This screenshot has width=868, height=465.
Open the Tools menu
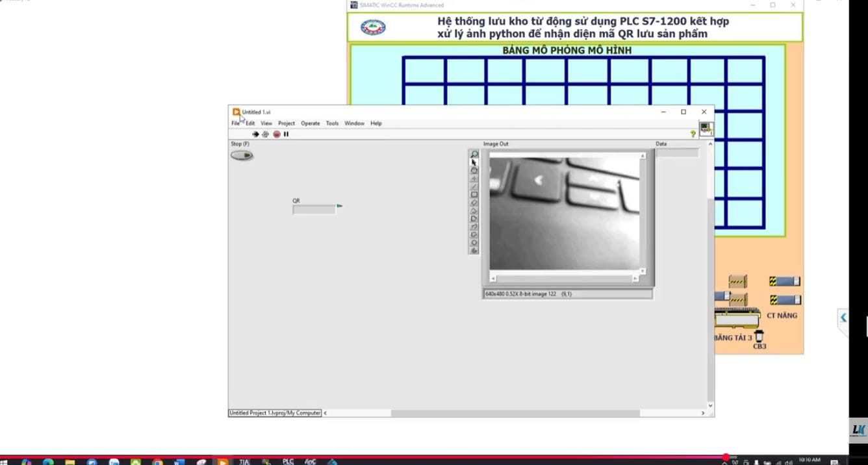(x=332, y=123)
